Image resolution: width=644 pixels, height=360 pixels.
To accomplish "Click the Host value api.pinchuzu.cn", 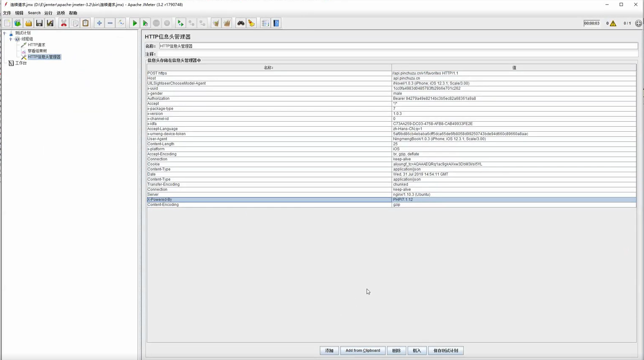I will [x=514, y=78].
